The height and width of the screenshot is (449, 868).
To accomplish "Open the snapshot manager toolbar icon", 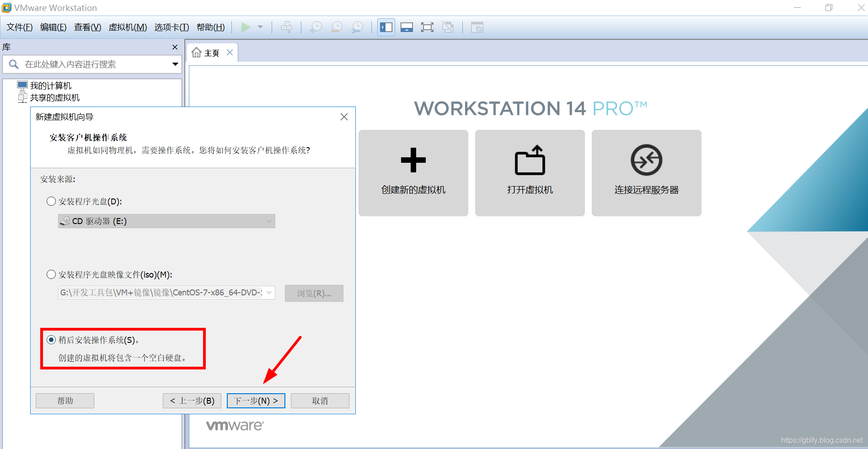I will (x=357, y=27).
